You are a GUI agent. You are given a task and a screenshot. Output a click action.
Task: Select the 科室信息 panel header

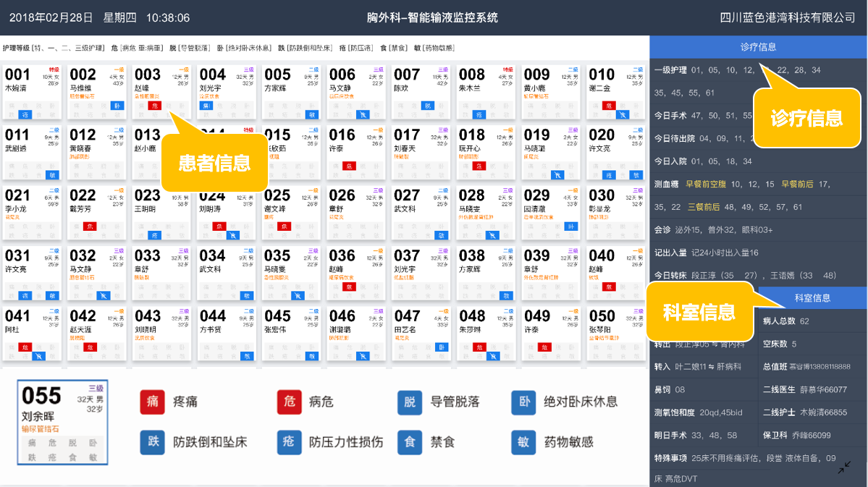pyautogui.click(x=812, y=297)
